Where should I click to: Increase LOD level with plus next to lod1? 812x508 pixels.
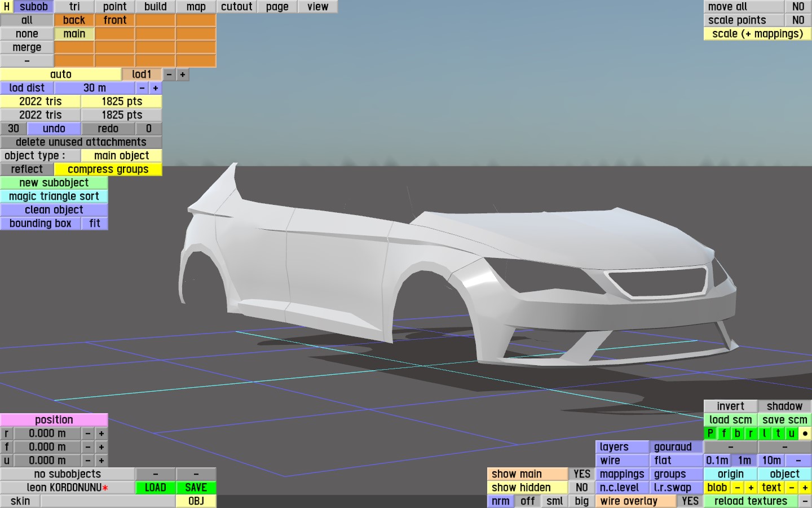click(x=183, y=75)
